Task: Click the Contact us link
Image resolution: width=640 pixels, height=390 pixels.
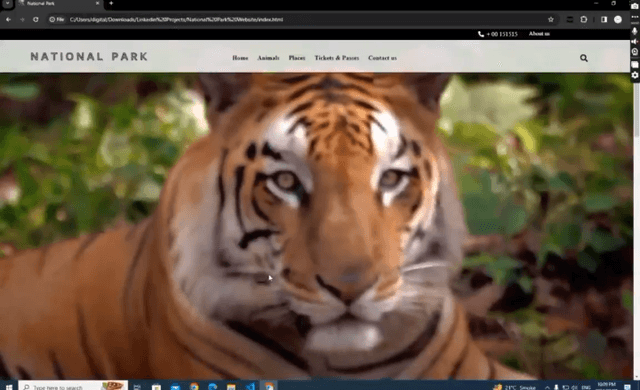Action: click(x=382, y=58)
